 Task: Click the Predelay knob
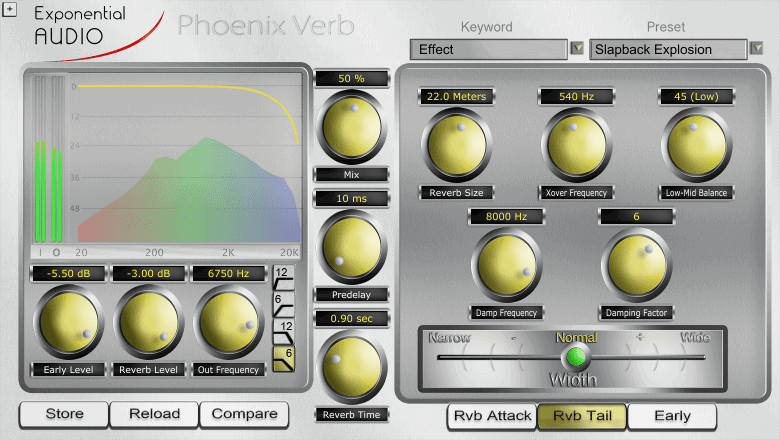click(352, 247)
